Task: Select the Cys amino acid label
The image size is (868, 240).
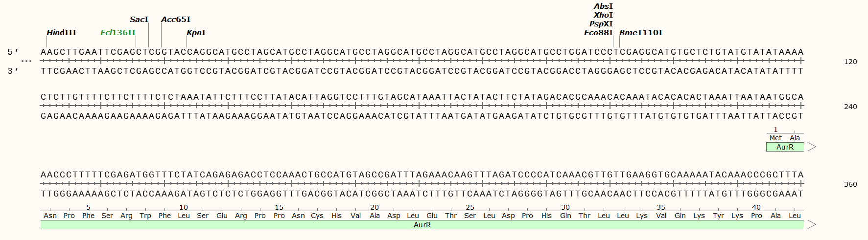Action: point(317,216)
